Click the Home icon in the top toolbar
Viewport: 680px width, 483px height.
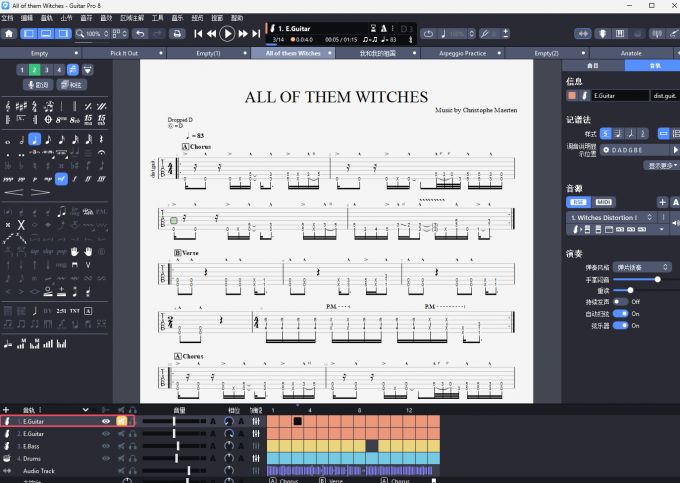tap(10, 33)
